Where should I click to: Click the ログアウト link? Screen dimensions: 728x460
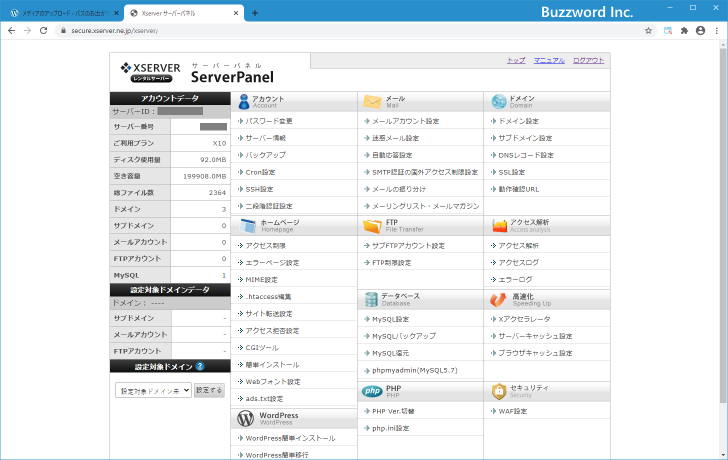pyautogui.click(x=589, y=60)
